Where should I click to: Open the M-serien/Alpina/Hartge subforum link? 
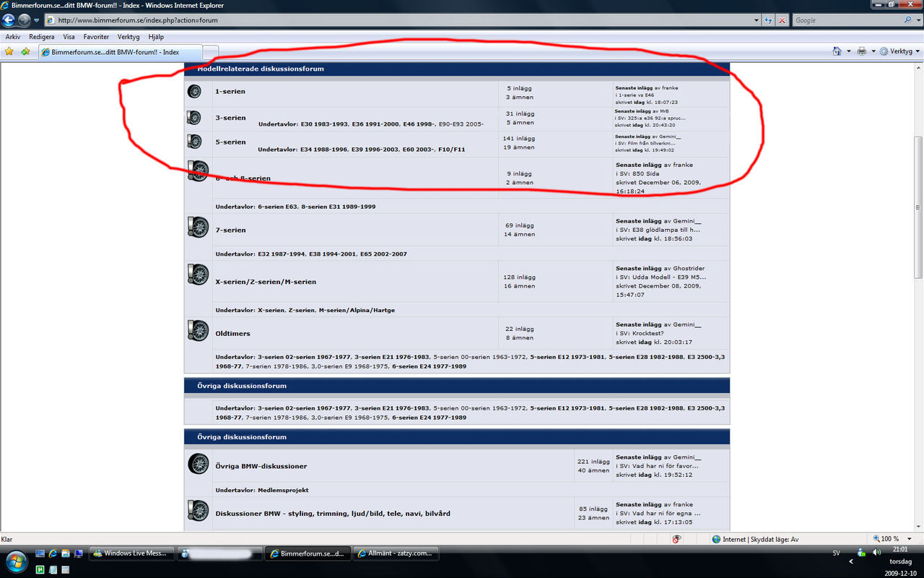357,310
